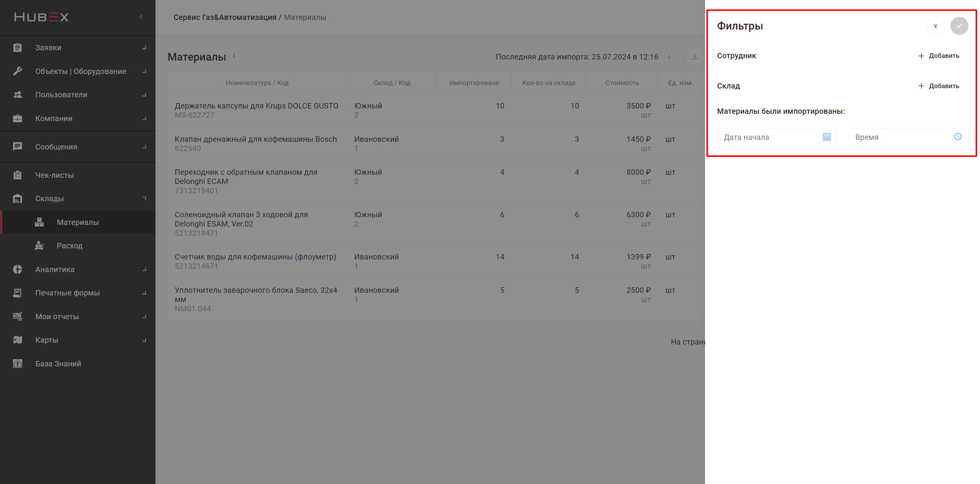Click the clear filters funnel icon
Screen dimensions: 980x484
coord(935,26)
